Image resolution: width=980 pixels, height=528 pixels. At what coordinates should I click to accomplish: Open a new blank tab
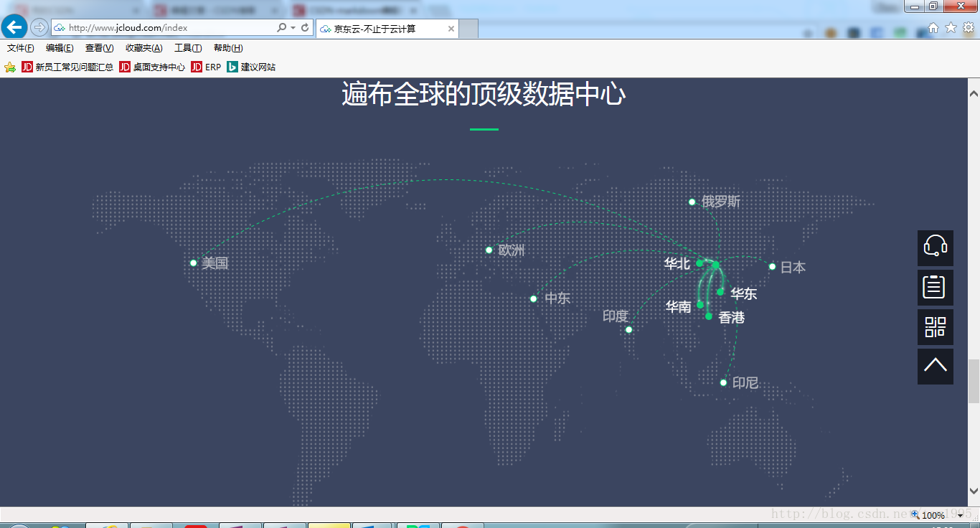point(468,29)
